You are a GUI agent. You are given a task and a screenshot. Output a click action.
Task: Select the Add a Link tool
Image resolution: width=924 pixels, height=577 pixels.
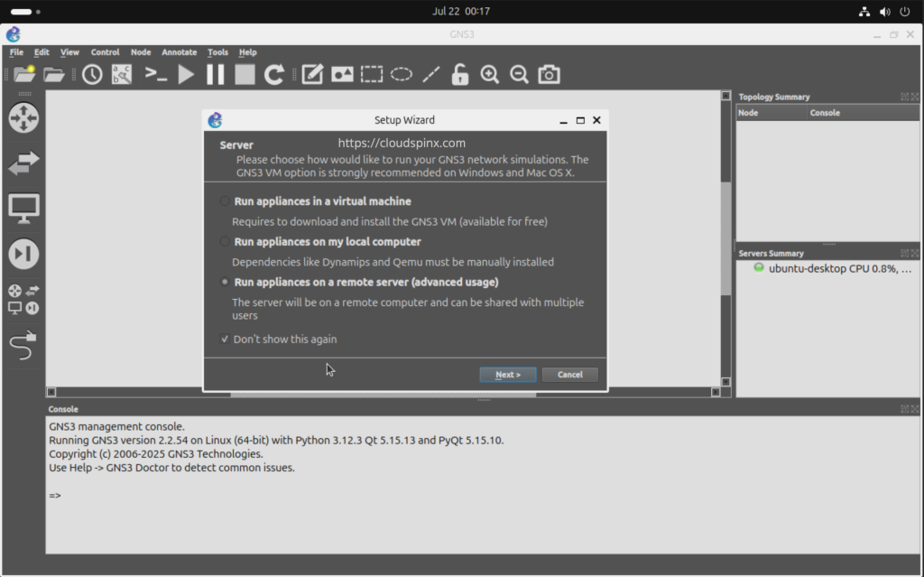[x=24, y=345]
